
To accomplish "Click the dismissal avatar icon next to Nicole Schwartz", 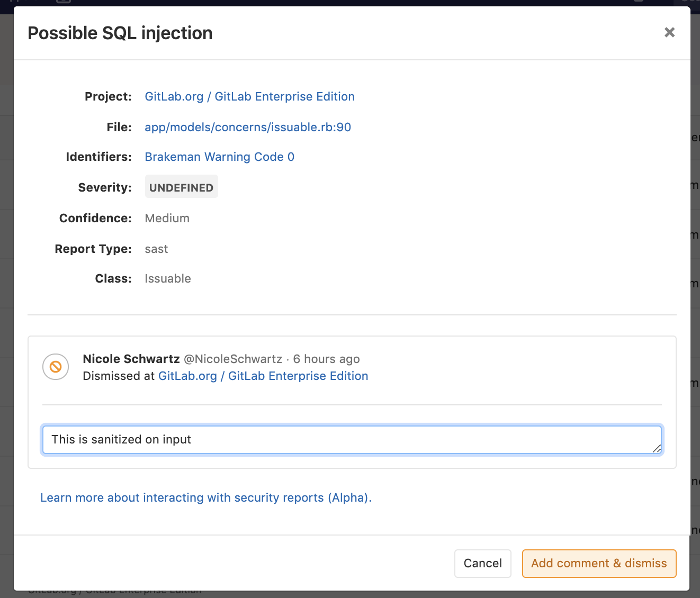I will [x=55, y=367].
